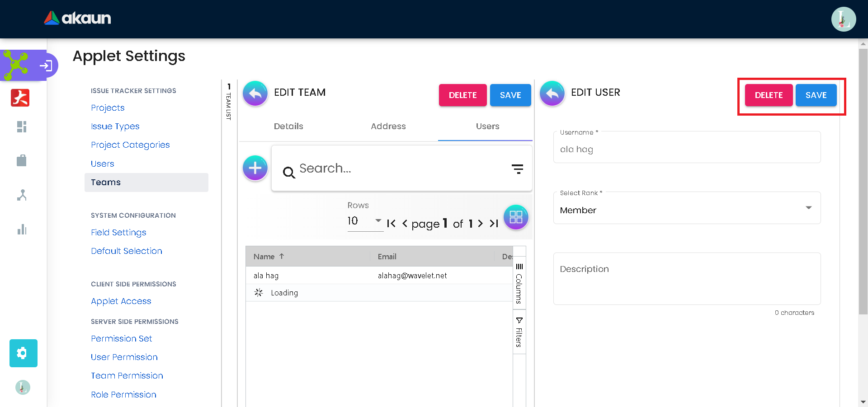
Task: Open Users settings link
Action: pos(103,164)
